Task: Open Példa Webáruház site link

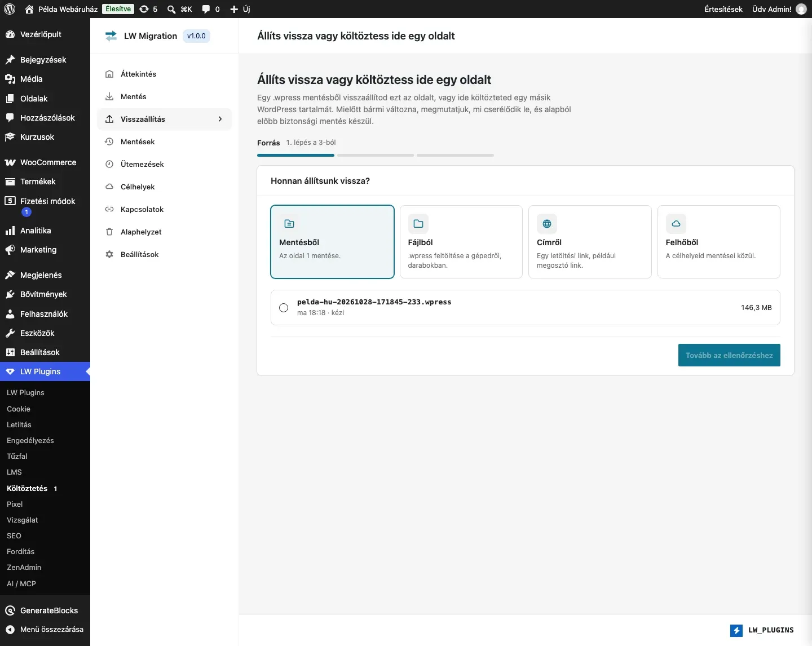Action: (x=61, y=9)
